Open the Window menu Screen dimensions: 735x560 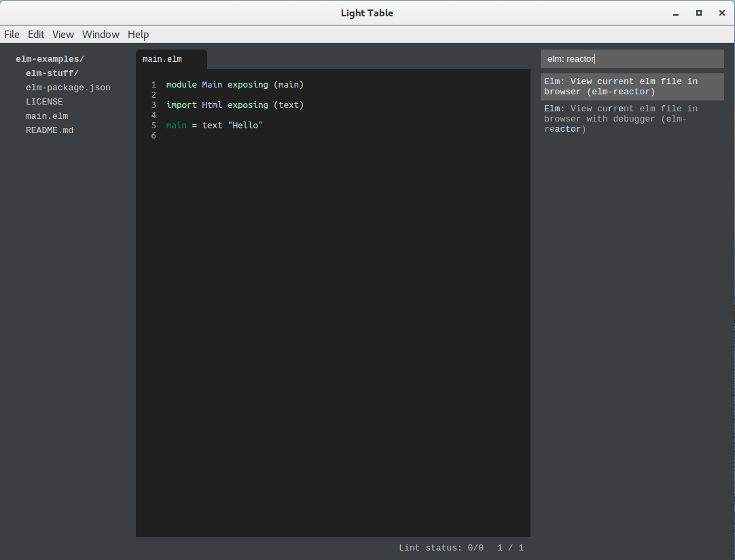coord(101,34)
